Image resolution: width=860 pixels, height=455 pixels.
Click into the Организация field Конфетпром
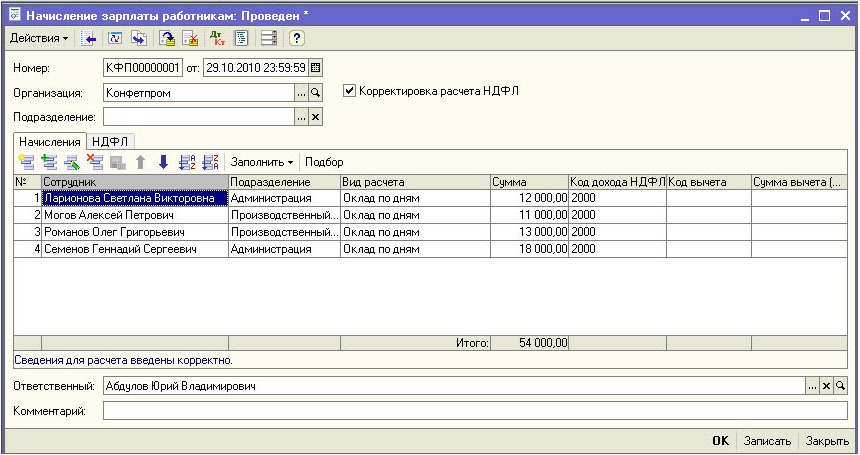199,93
